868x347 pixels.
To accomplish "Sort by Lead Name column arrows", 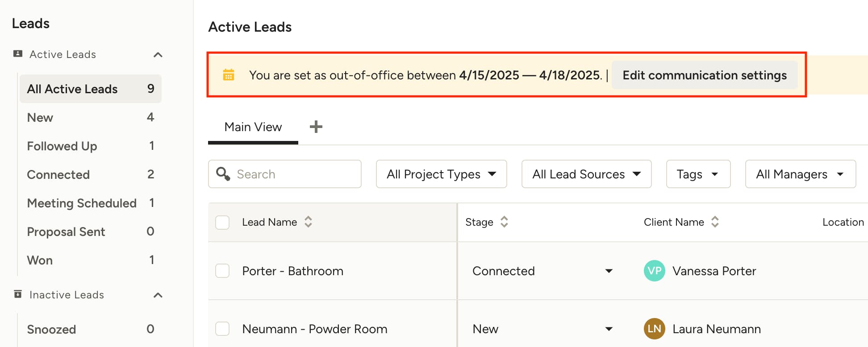I will [308, 222].
